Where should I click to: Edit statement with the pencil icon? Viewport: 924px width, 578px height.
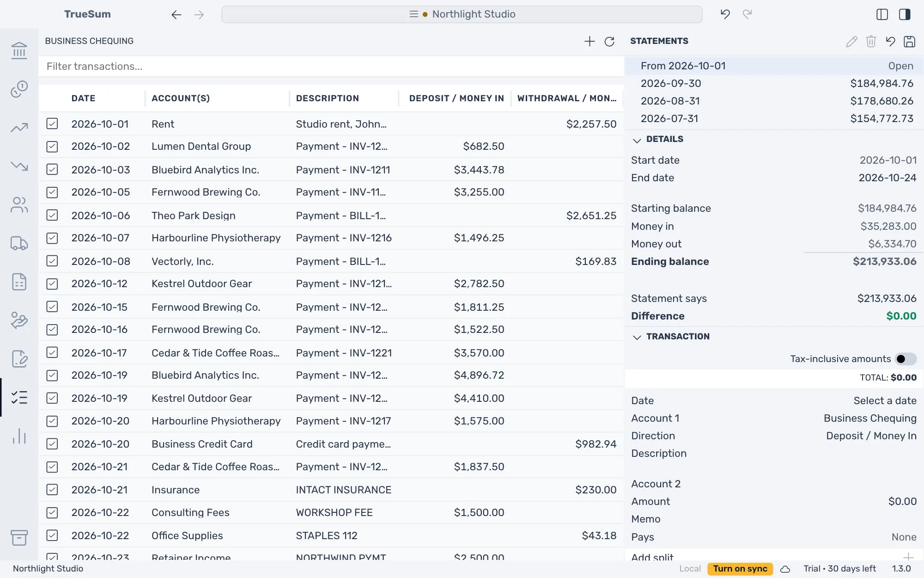(851, 41)
